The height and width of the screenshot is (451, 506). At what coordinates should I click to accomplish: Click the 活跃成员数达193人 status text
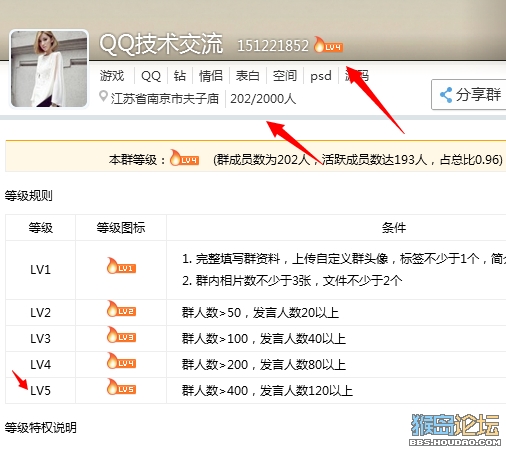pos(374,160)
